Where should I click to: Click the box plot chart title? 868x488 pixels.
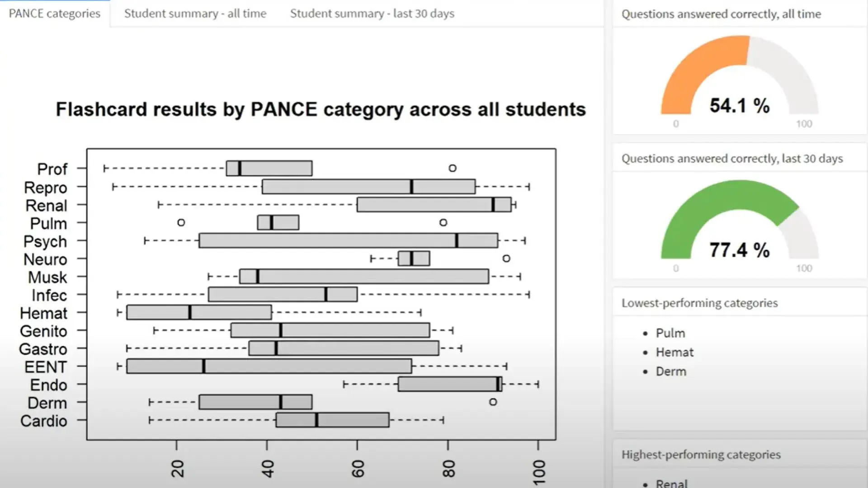[321, 109]
